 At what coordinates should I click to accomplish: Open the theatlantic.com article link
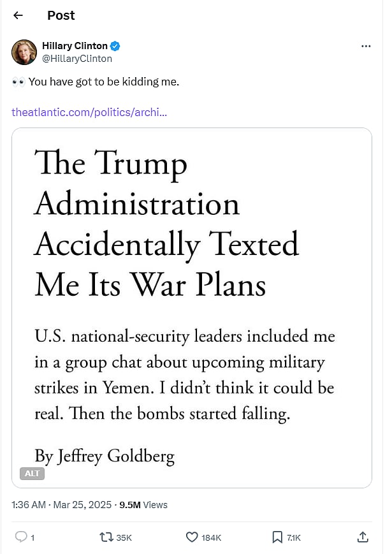89,112
